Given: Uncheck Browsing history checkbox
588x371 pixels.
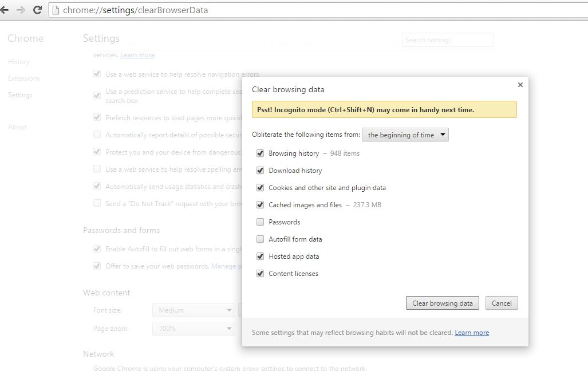Looking at the screenshot, I should [261, 153].
